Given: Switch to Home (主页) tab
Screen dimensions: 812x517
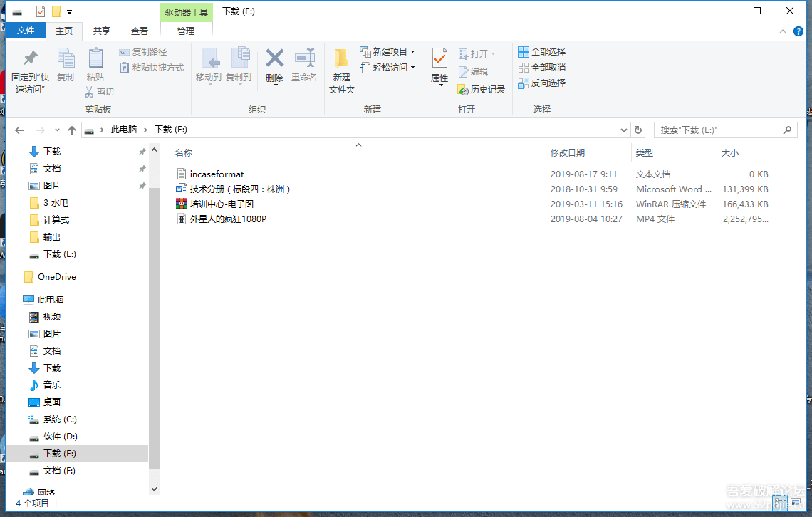Looking at the screenshot, I should coord(64,31).
